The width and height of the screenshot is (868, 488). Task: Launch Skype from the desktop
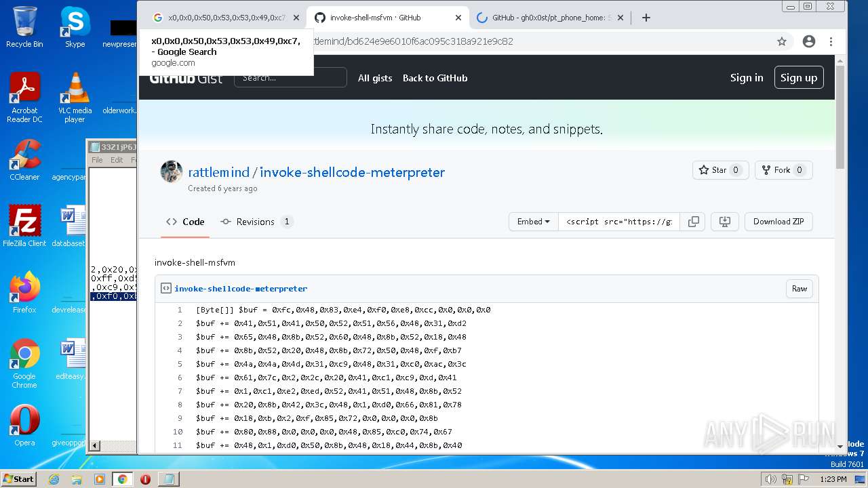click(75, 27)
